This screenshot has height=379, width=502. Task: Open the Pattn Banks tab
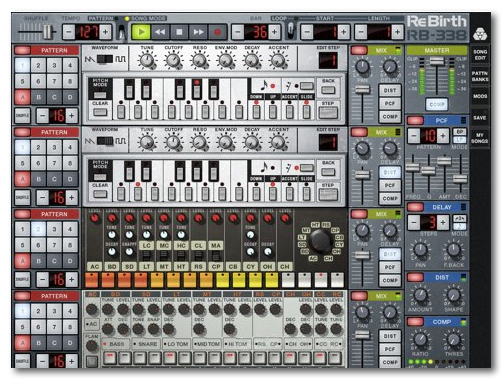coord(480,76)
